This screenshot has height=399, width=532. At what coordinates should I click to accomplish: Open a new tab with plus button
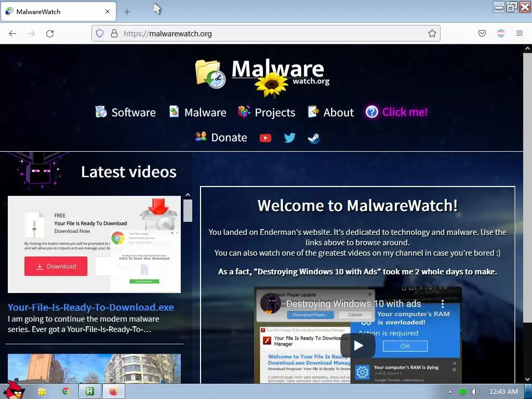127,12
